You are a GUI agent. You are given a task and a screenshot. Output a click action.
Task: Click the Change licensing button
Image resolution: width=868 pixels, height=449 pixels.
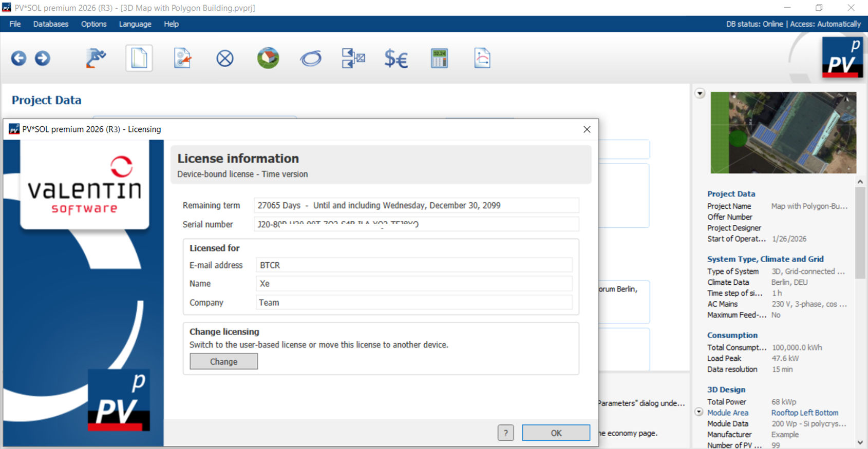coord(224,361)
